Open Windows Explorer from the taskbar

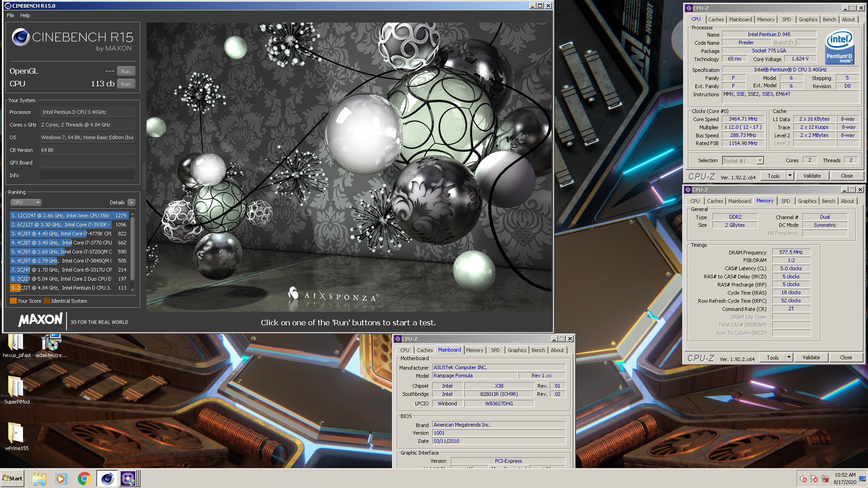39,479
